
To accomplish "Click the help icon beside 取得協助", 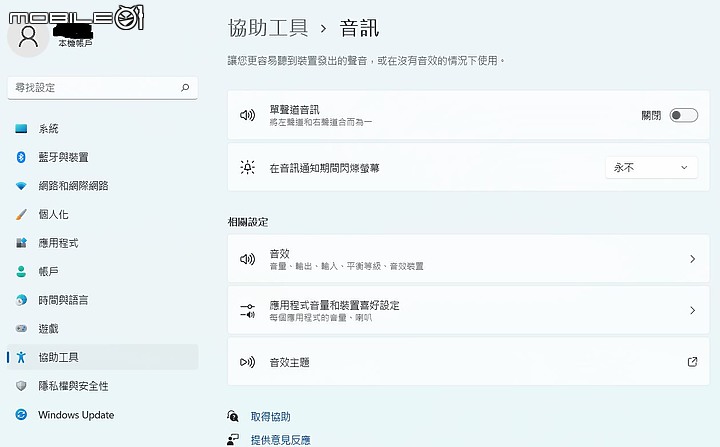I will click(x=233, y=416).
